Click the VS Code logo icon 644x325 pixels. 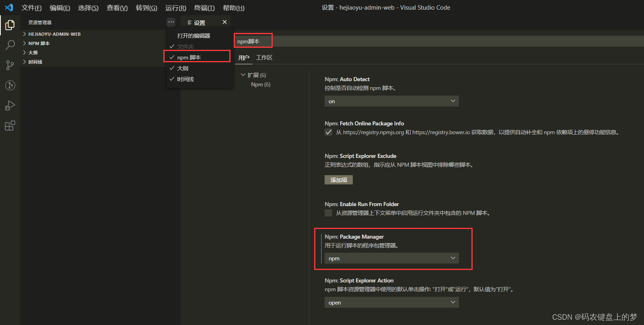9,8
